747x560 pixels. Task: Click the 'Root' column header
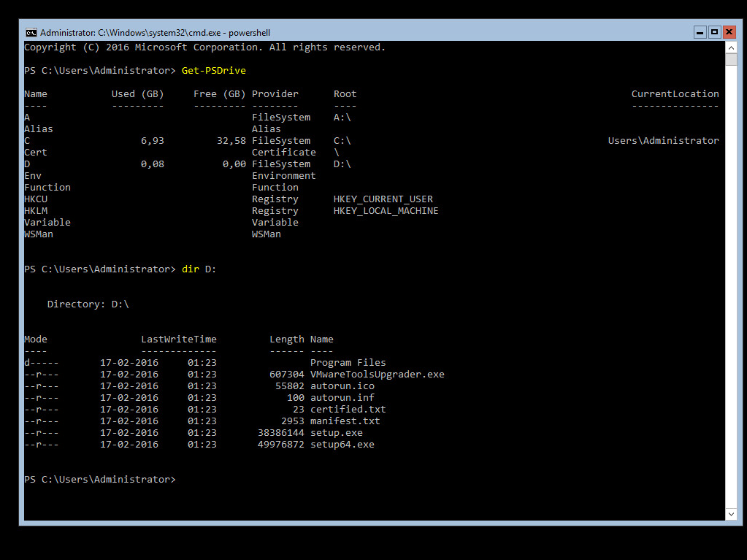coord(345,93)
